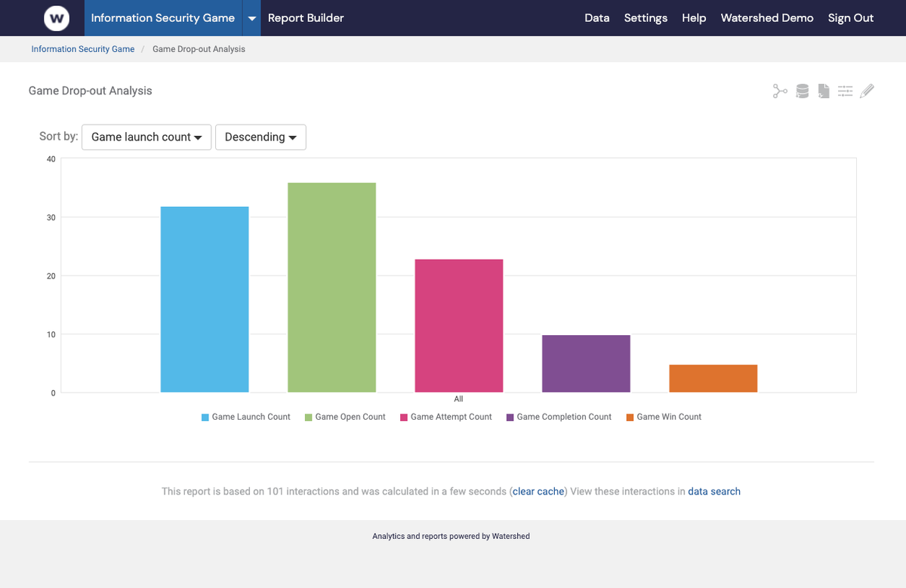This screenshot has width=906, height=588.
Task: Click the orange Game Win Count bar
Action: 713,379
